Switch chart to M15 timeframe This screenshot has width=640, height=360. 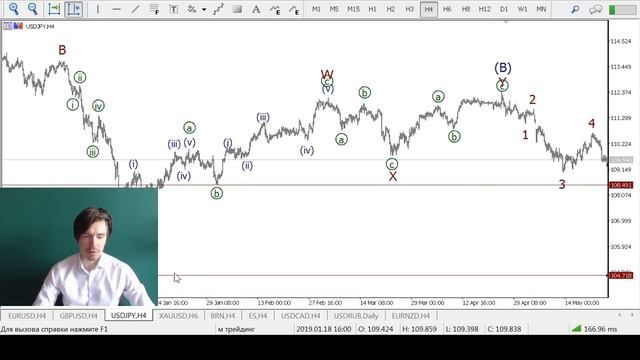353,9
